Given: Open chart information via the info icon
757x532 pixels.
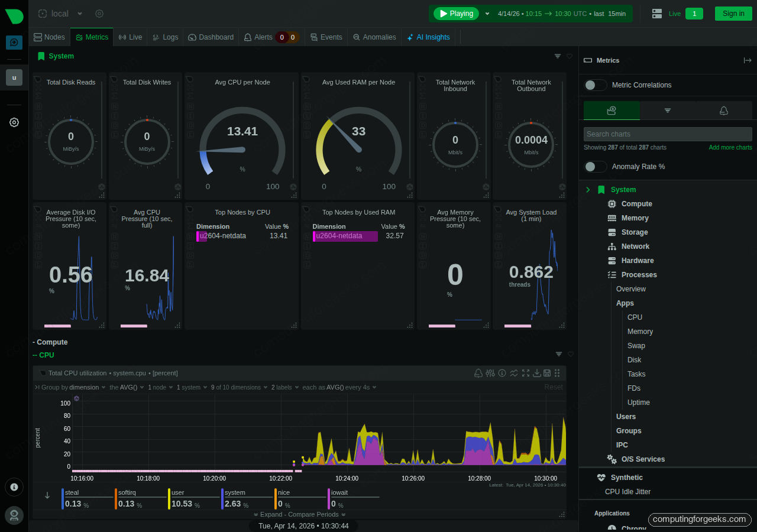Looking at the screenshot, I should pyautogui.click(x=502, y=373).
